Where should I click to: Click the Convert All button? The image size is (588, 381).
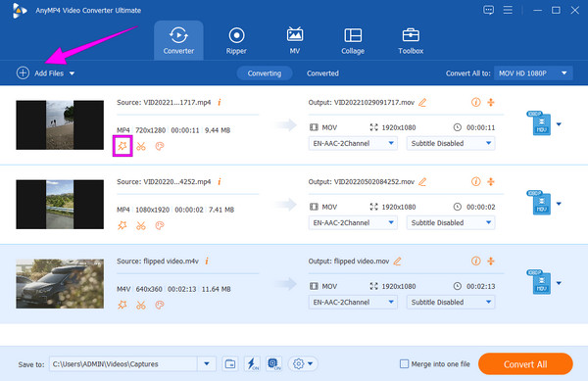pyautogui.click(x=525, y=363)
